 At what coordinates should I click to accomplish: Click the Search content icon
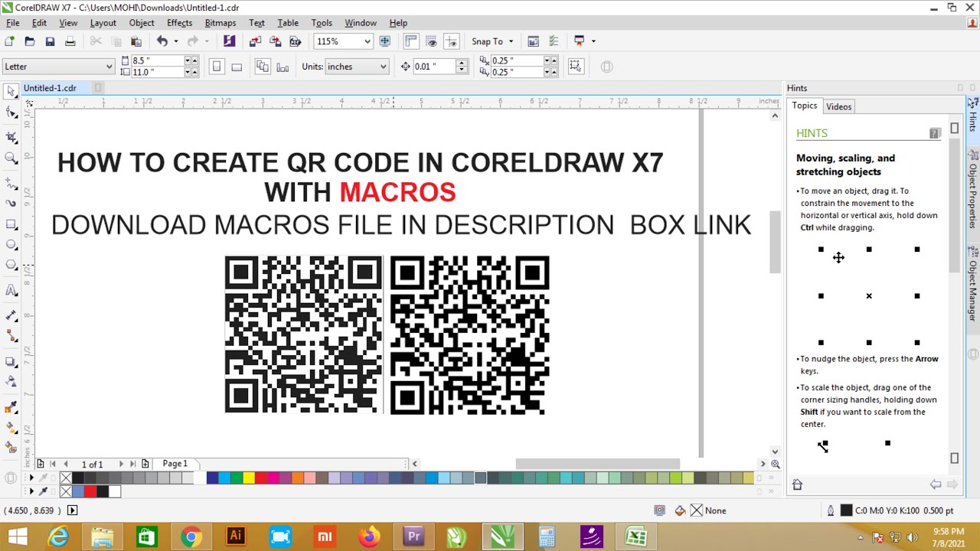229,41
